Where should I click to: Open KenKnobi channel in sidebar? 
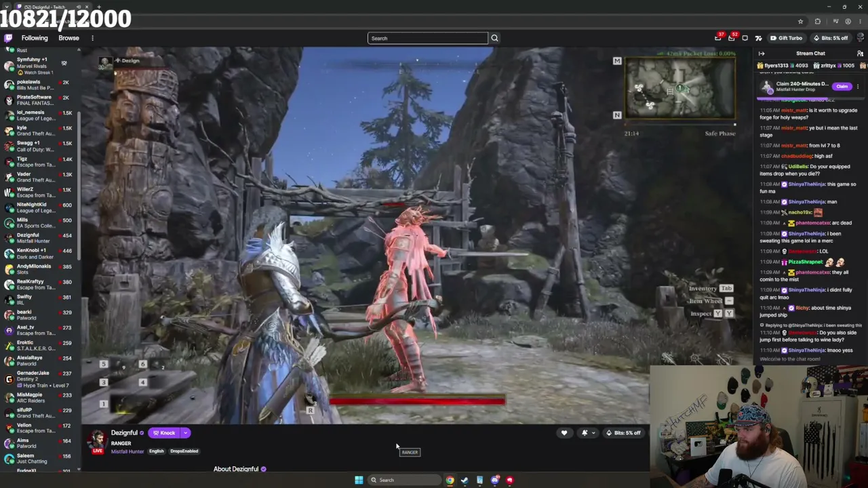tap(39, 253)
